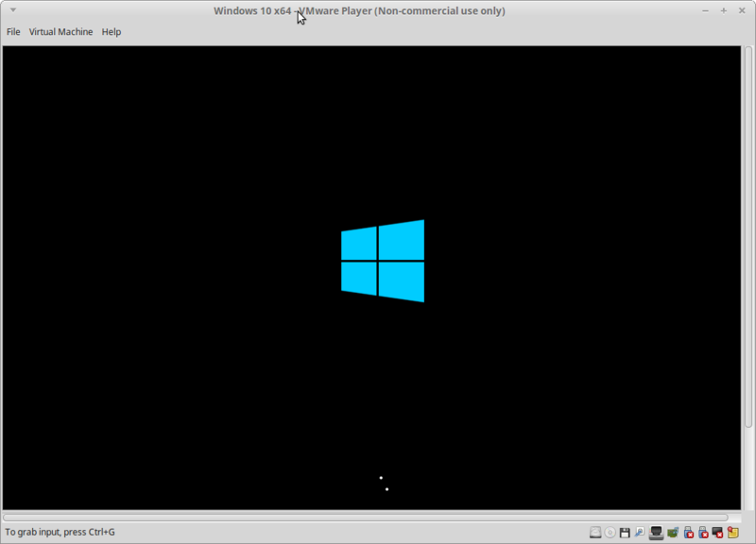Screen dimensions: 756x544
Task: Click the network adapter status icon
Action: tap(656, 533)
